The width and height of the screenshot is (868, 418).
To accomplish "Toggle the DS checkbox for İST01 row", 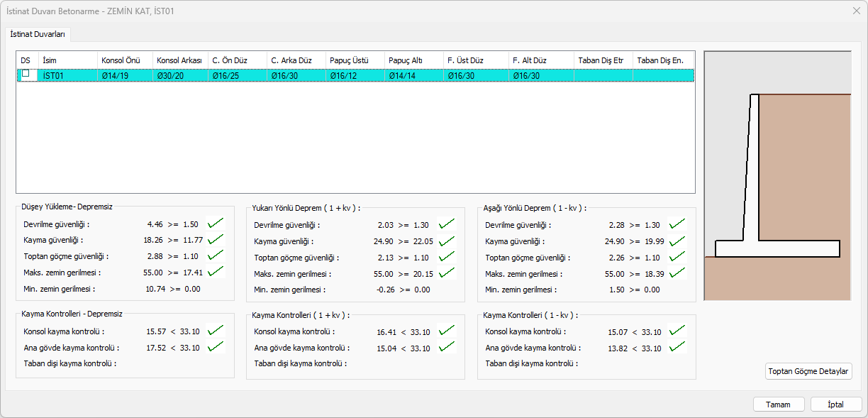I will pyautogui.click(x=26, y=74).
